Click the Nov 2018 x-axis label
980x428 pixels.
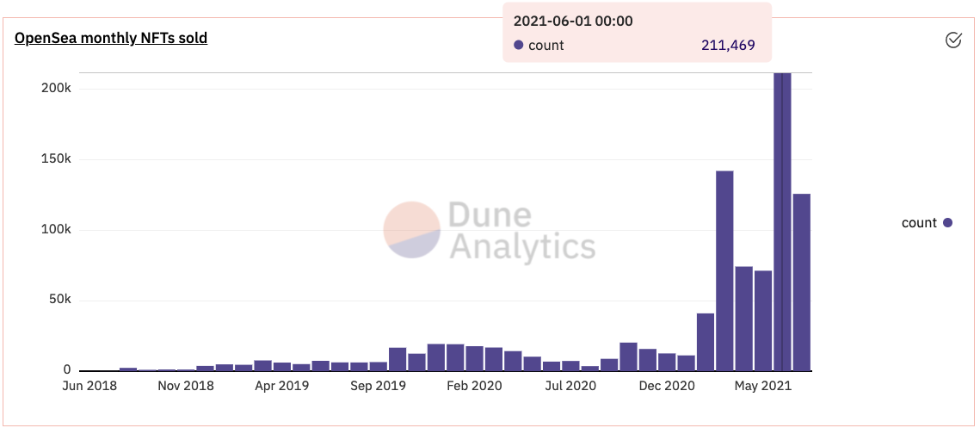[186, 386]
